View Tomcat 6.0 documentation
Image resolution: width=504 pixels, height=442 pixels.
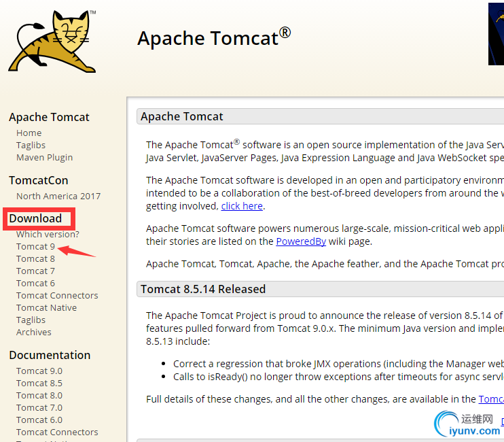[39, 420]
